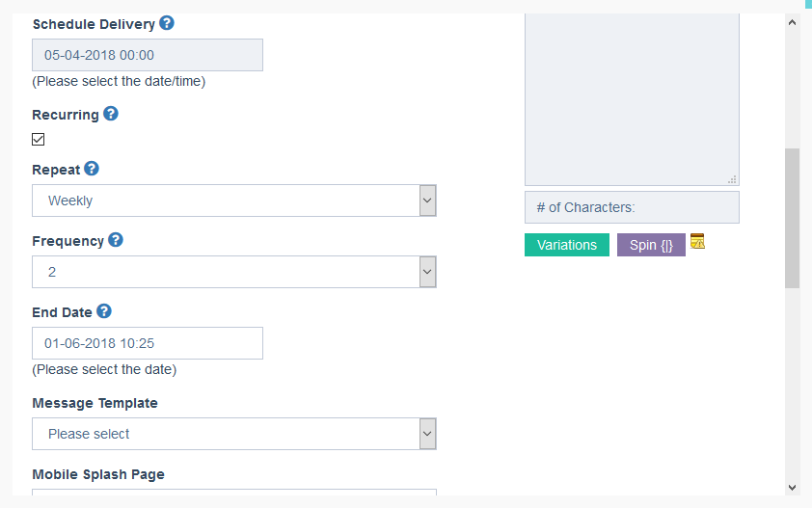Click the scrollbar up arrow
The width and height of the screenshot is (812, 508).
(x=792, y=22)
